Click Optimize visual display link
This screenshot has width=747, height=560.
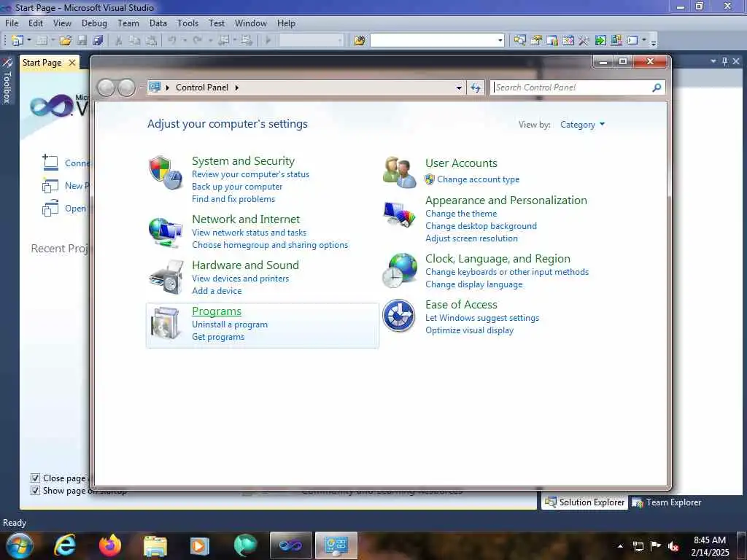[x=469, y=330]
